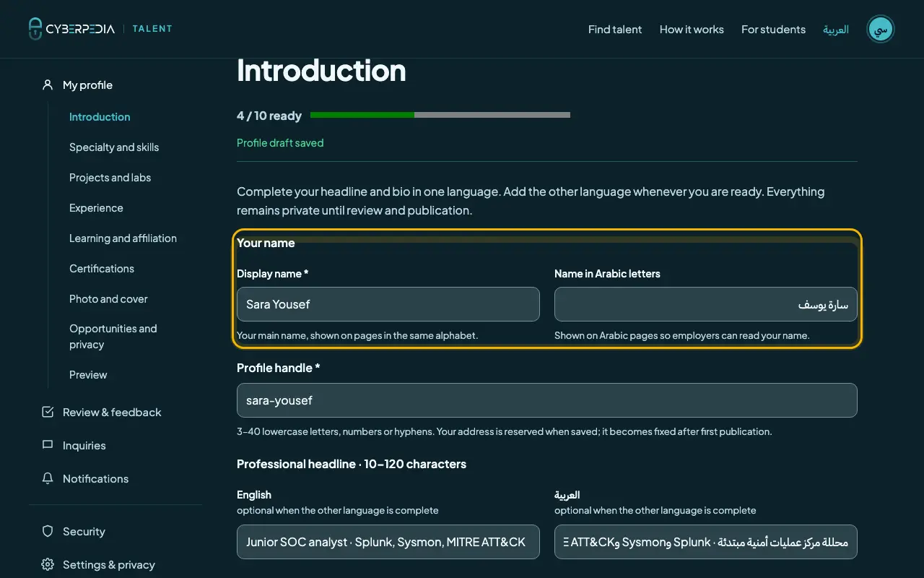Click the '4 / 10 ready' text

coord(269,116)
